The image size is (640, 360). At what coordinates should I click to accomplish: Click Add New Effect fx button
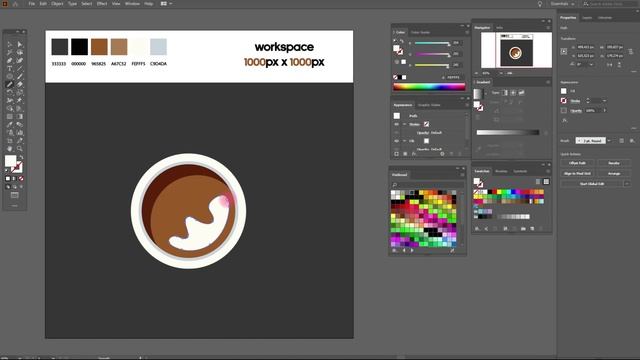(413, 154)
